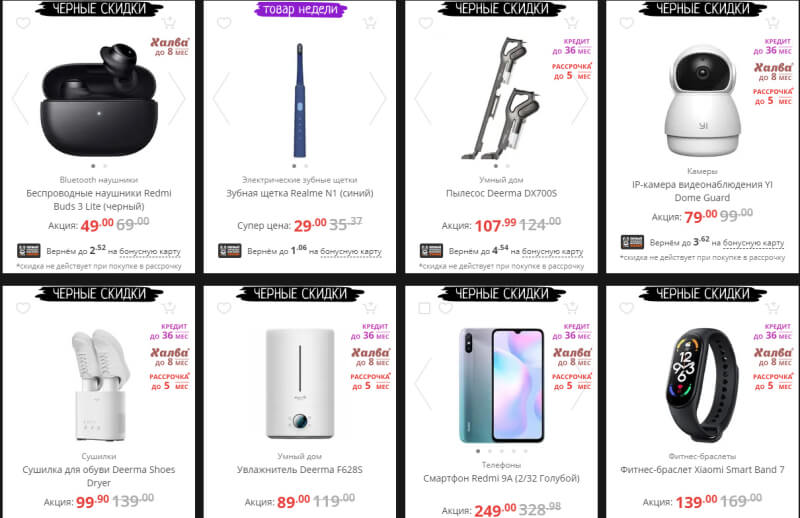Select second image dot under Redmi Buds

[x=105, y=166]
